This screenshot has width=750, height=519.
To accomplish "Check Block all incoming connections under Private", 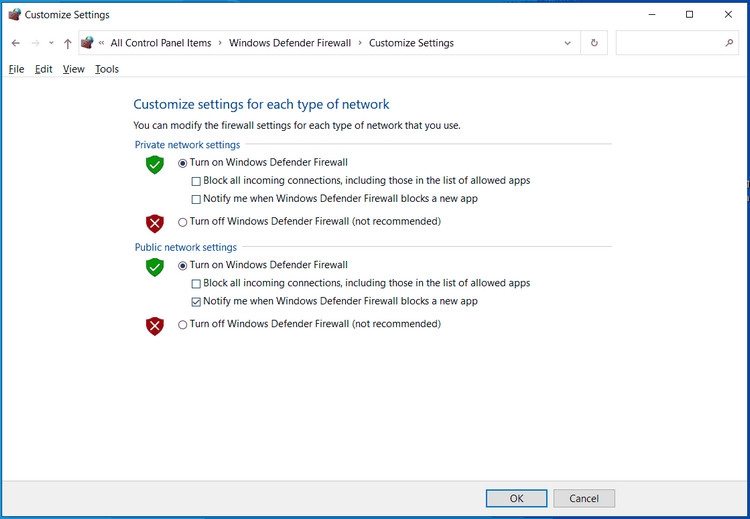I will tap(196, 181).
